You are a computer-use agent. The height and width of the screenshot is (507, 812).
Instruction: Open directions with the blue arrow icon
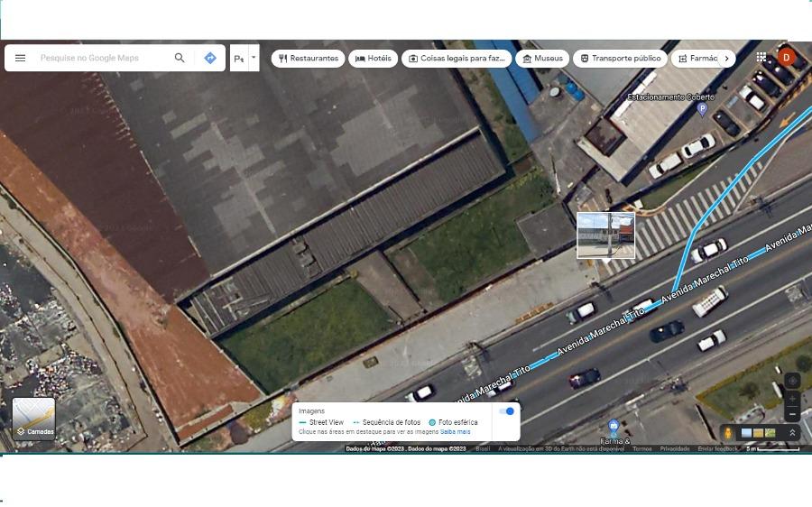[x=210, y=58]
